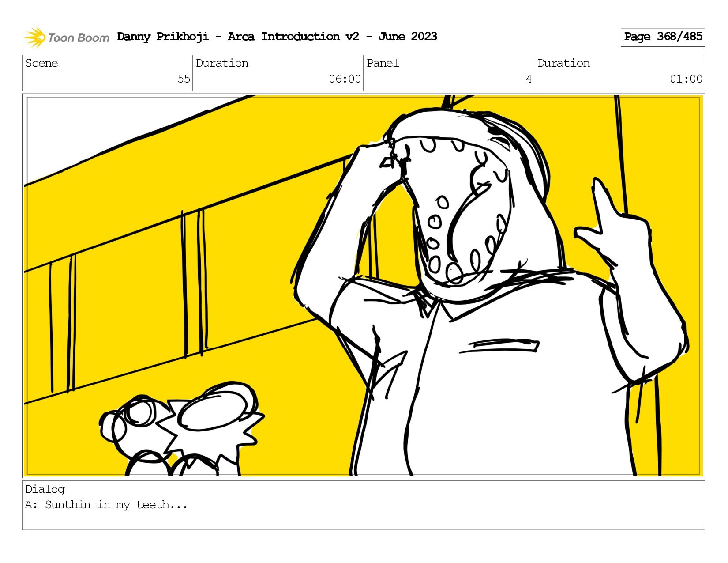Click the 'Scene' label
This screenshot has width=728, height=563.
click(x=41, y=63)
